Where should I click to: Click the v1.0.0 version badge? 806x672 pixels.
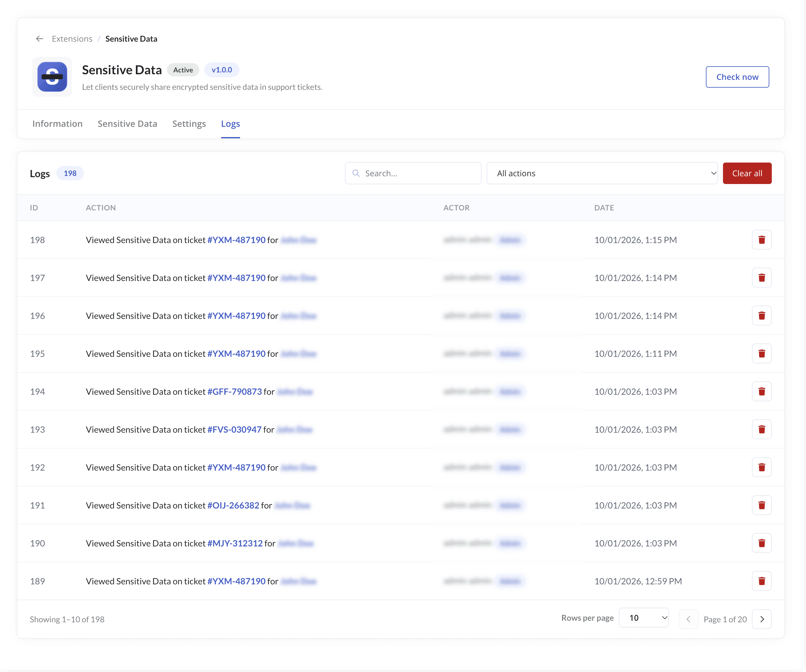[222, 70]
